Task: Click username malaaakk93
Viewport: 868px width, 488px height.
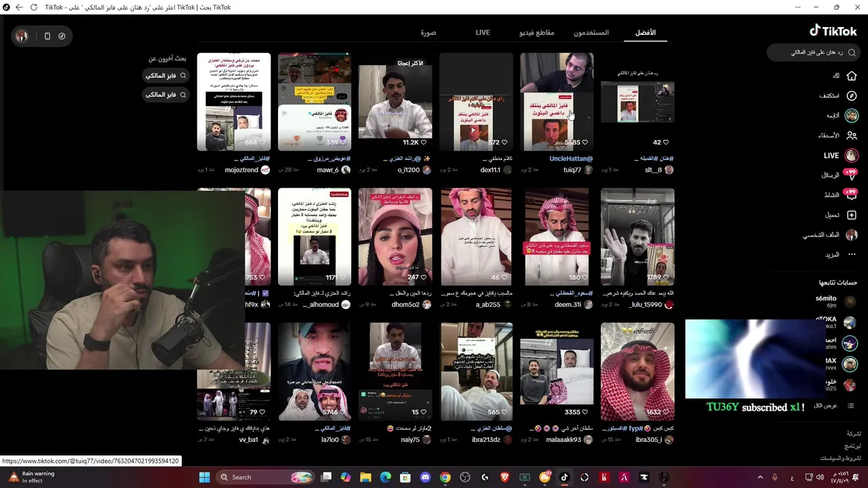Action: pyautogui.click(x=564, y=440)
